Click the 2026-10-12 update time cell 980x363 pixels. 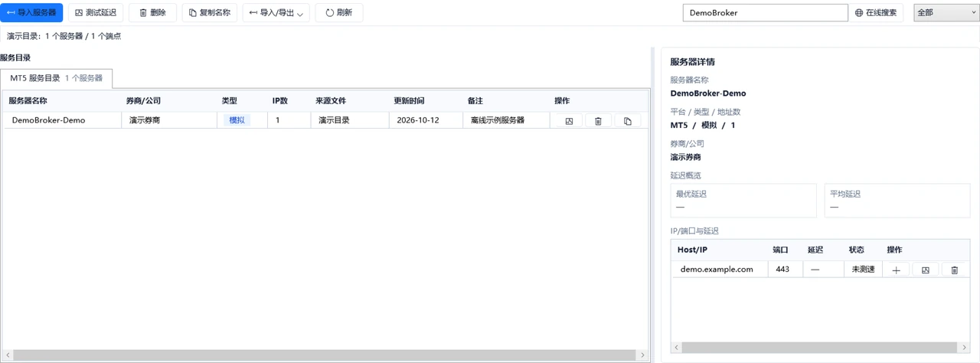point(426,120)
